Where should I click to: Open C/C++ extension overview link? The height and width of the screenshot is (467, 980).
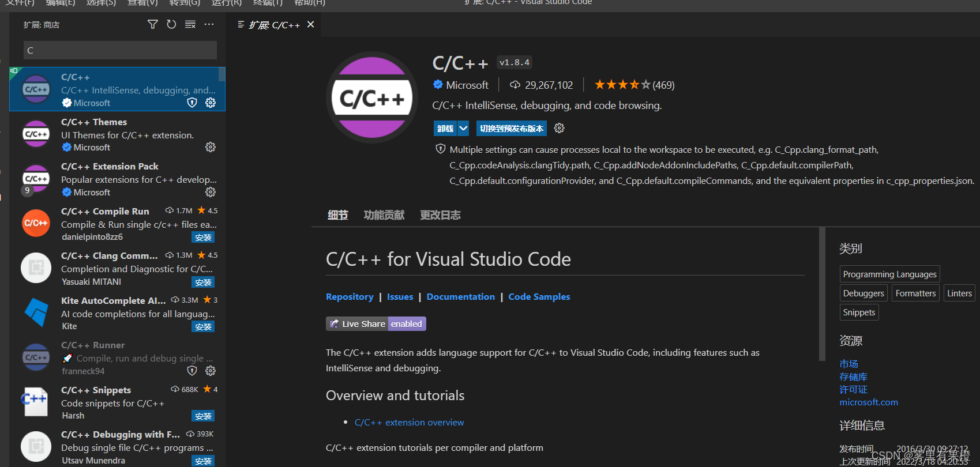click(x=409, y=422)
